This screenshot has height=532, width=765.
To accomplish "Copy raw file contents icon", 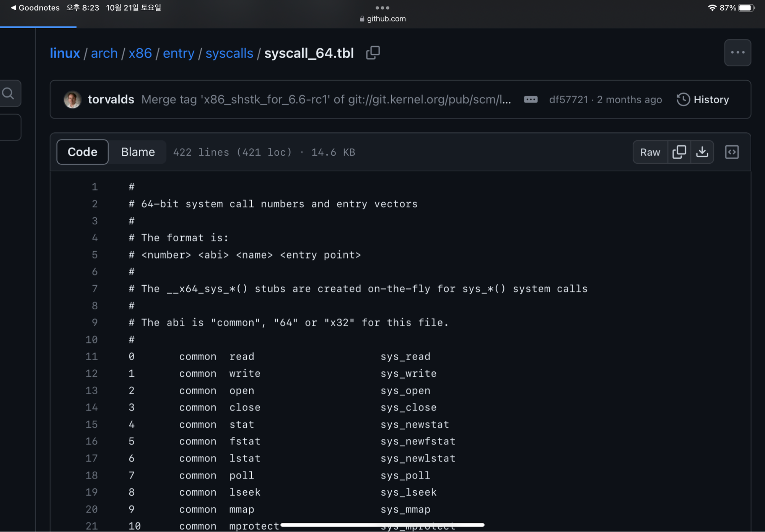I will click(x=679, y=152).
